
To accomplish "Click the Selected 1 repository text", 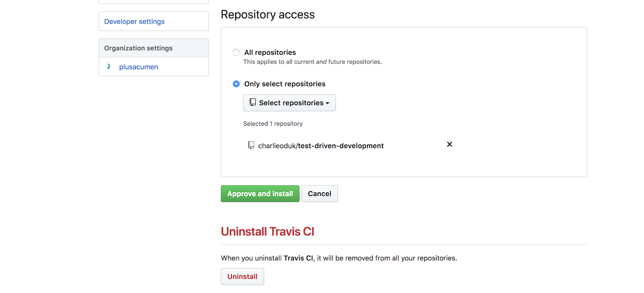I will [x=273, y=124].
